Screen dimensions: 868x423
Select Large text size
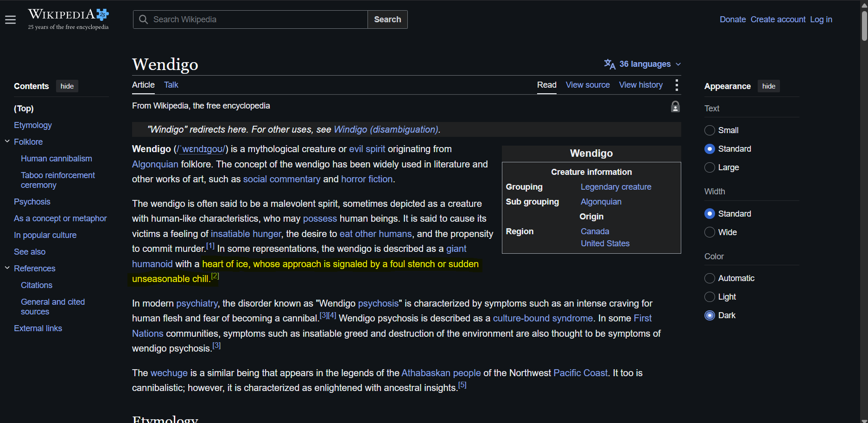[x=710, y=167]
